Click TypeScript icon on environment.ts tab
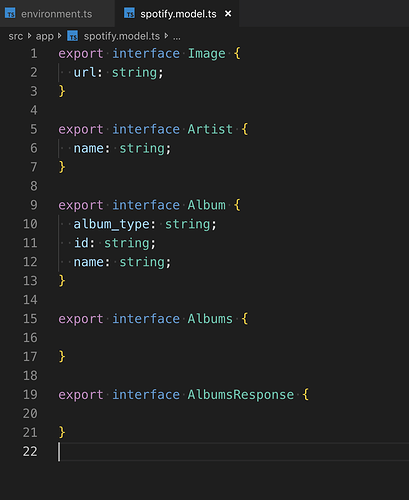409x500 pixels. [10, 13]
